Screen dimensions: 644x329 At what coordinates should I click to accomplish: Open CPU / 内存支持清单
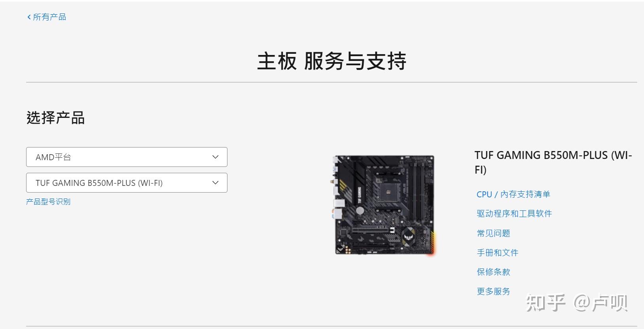(x=513, y=194)
